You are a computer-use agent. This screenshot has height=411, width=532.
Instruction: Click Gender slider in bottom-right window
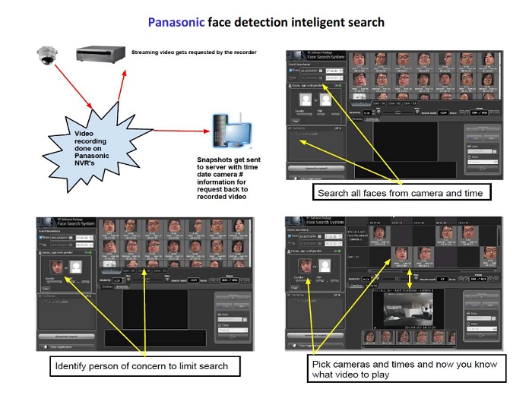click(x=303, y=281)
